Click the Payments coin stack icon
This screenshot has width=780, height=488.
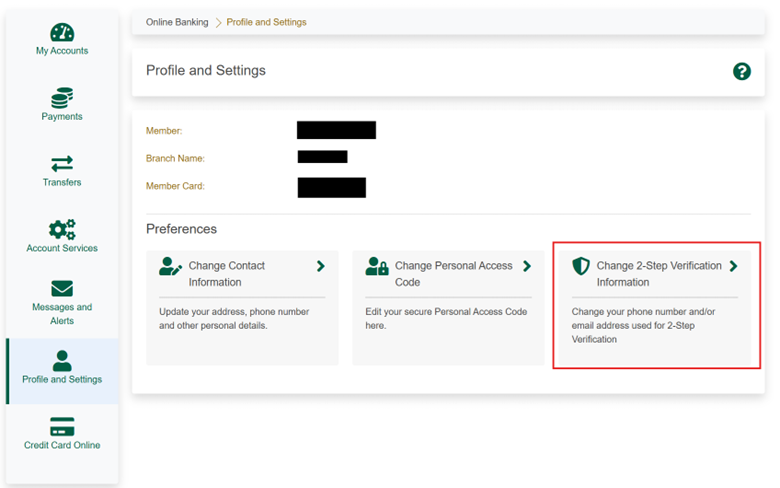click(x=62, y=98)
